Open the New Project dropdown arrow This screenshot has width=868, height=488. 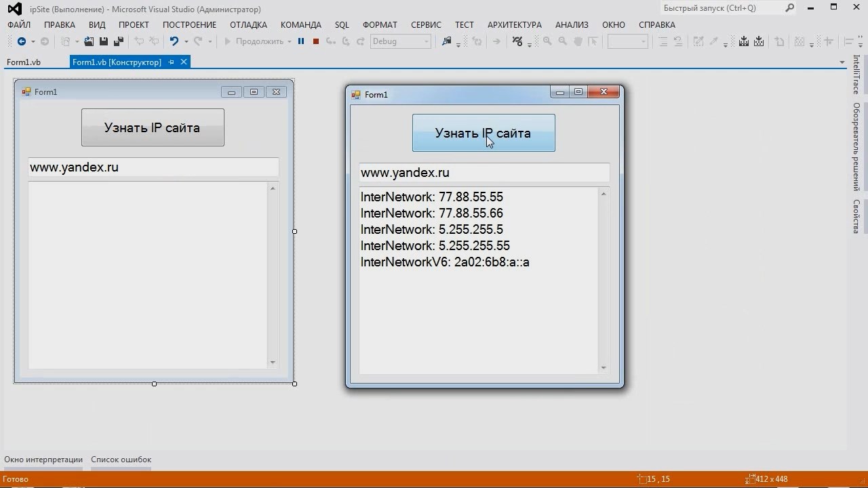[x=77, y=42]
